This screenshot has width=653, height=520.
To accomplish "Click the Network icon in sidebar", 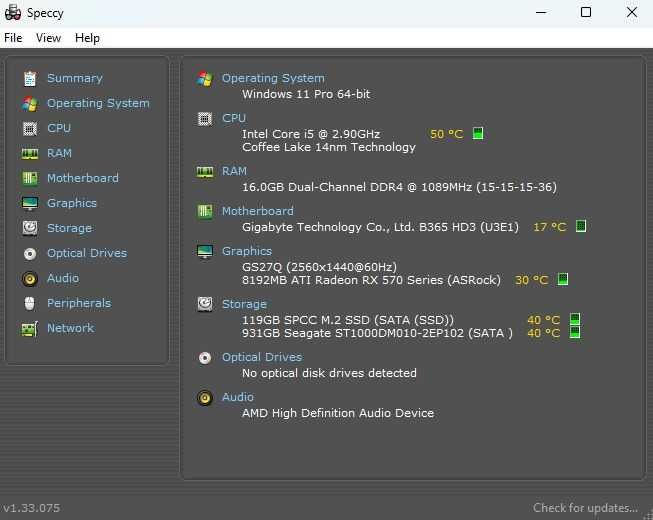I will click(x=29, y=328).
